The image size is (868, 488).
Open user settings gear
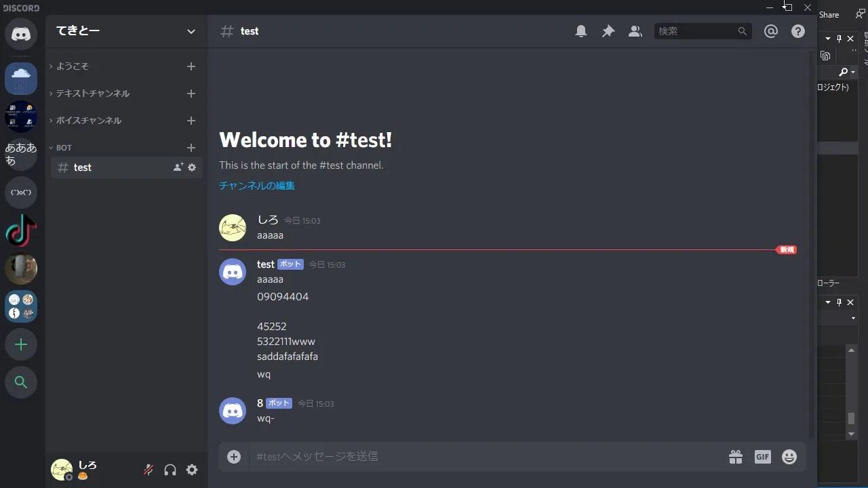click(x=192, y=470)
